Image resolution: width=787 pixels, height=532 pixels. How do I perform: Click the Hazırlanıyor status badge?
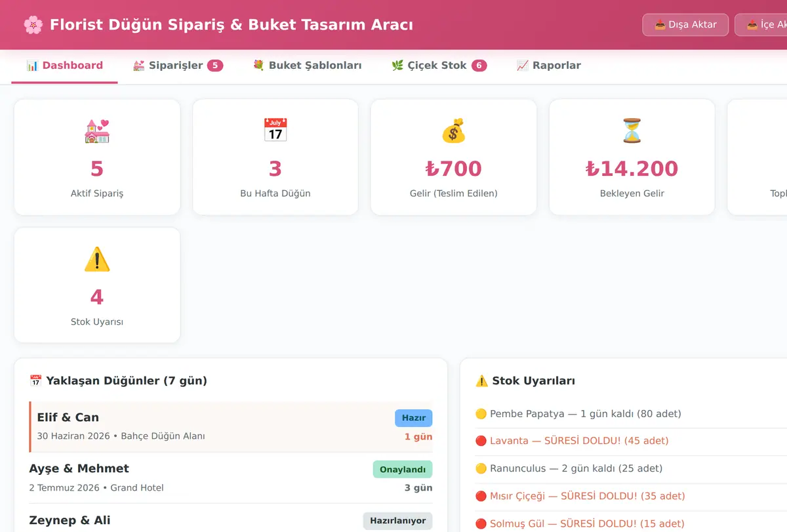398,521
